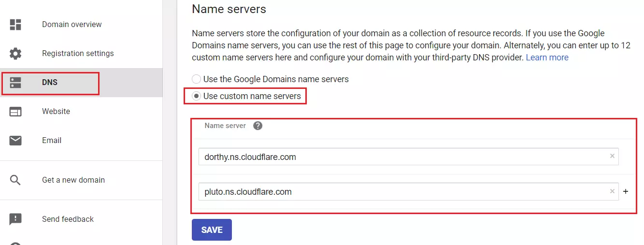This screenshot has height=245, width=644.
Task: Follow the Learn more link
Action: point(547,58)
